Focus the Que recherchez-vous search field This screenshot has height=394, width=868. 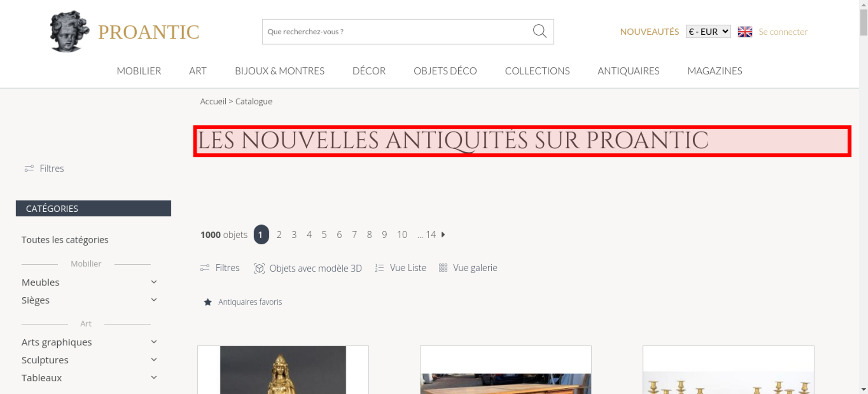tap(397, 32)
